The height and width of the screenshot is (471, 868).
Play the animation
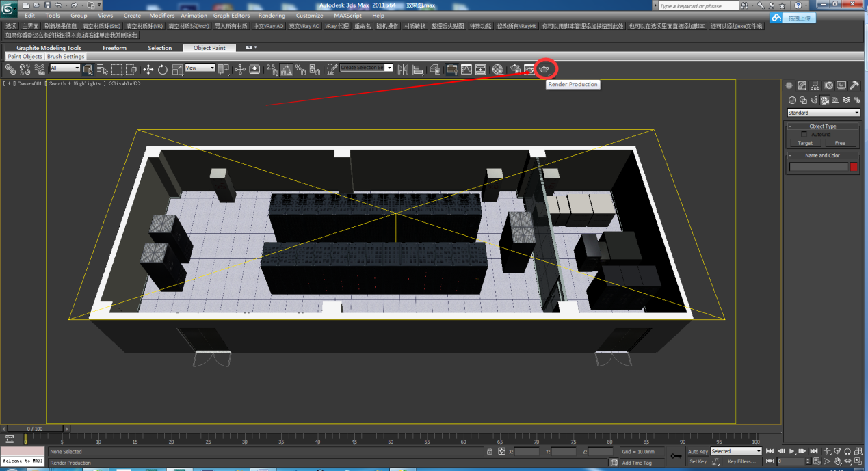792,451
